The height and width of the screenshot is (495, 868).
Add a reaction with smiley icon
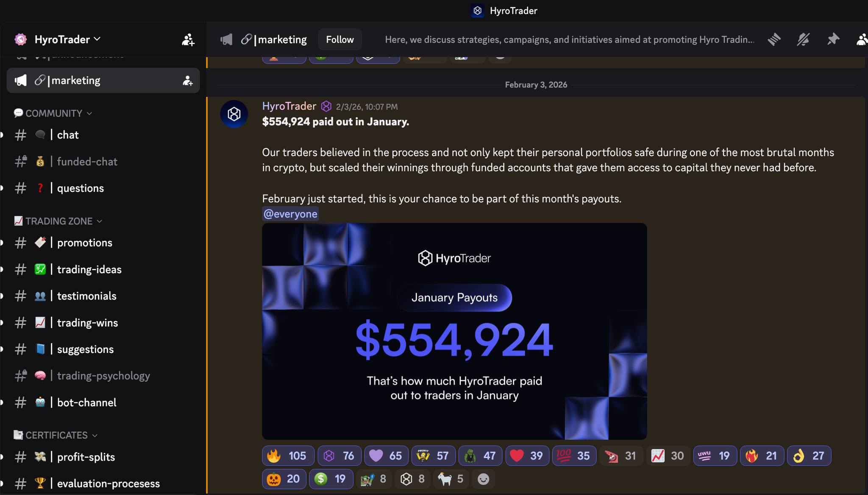pos(483,479)
